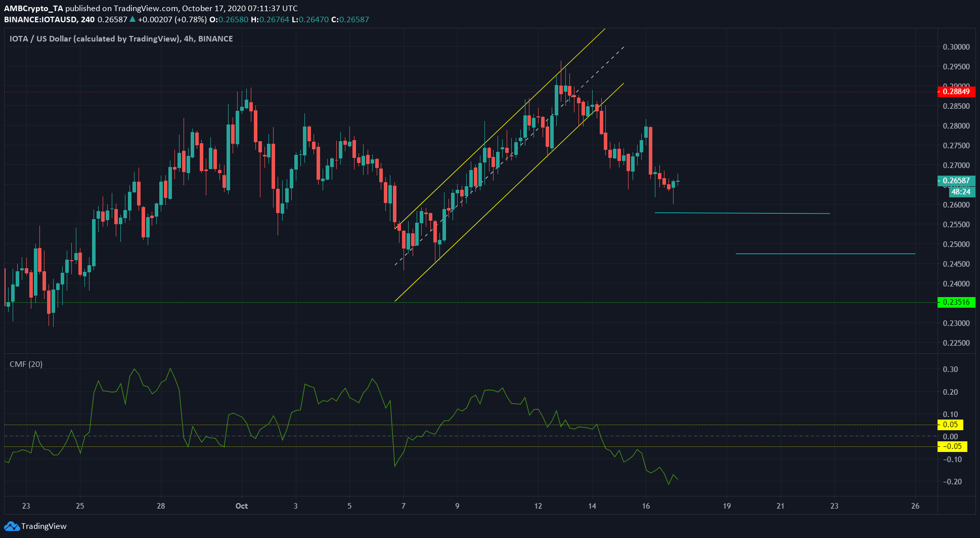The width and height of the screenshot is (980, 538).
Task: Click the AMBCrypto_TA author name
Action: (34, 8)
